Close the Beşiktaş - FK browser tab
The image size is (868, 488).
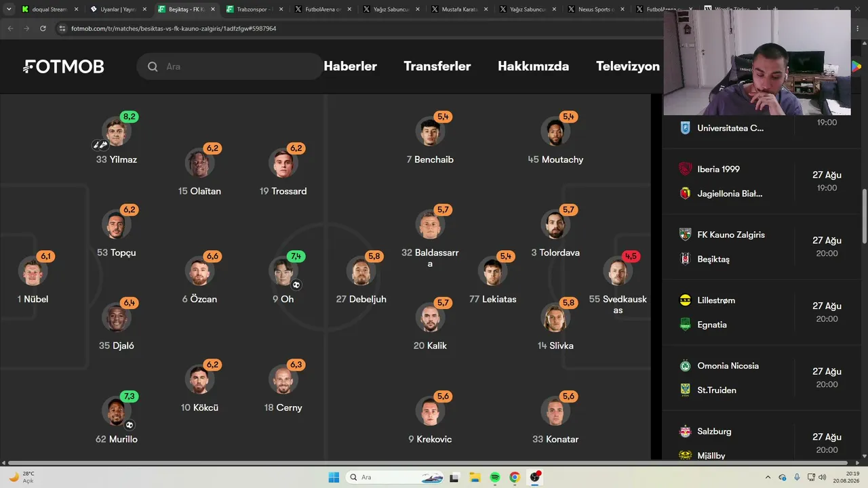tap(213, 9)
